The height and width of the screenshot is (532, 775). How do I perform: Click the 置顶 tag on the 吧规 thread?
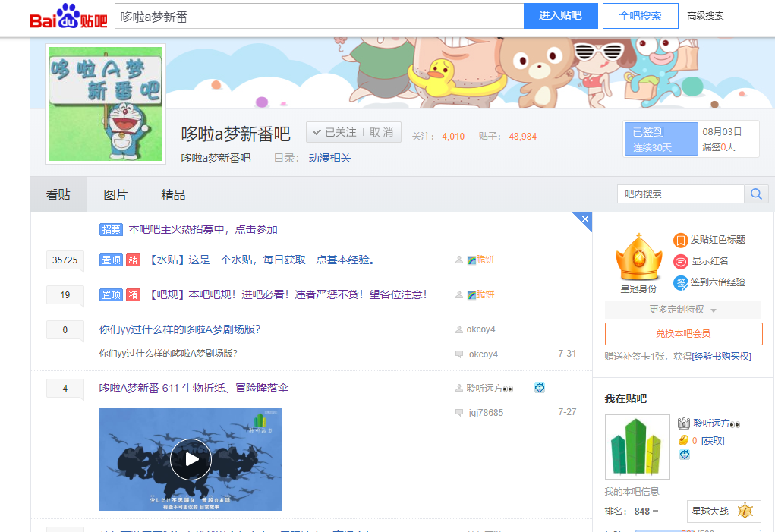(x=111, y=295)
